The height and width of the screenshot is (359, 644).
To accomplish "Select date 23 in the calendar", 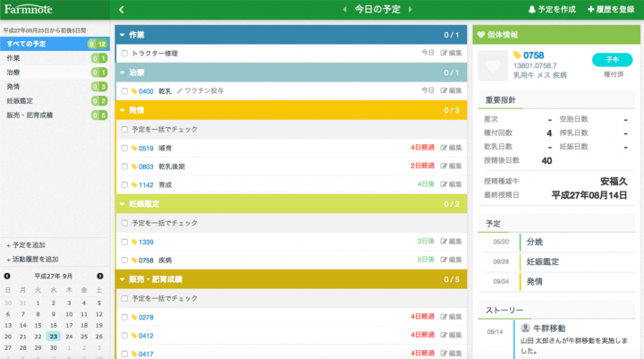I will [x=55, y=336].
